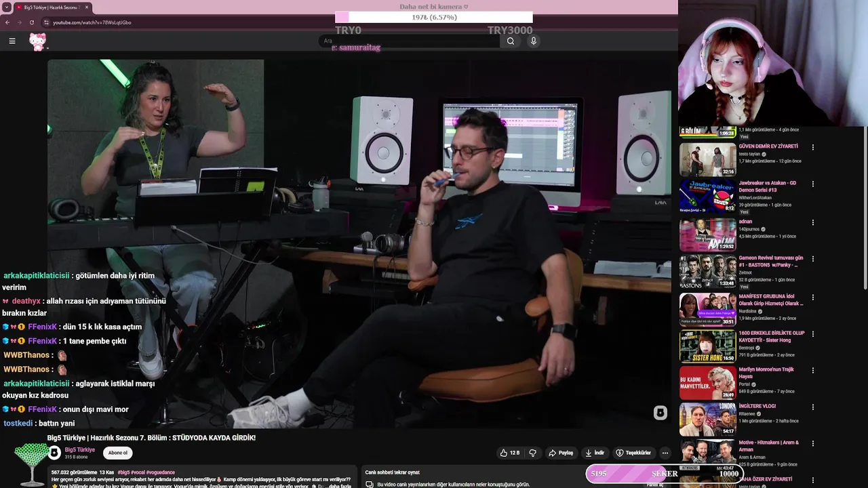This screenshot has width=868, height=488.
Task: Click the streamer webcam overlay
Action: [773, 63]
